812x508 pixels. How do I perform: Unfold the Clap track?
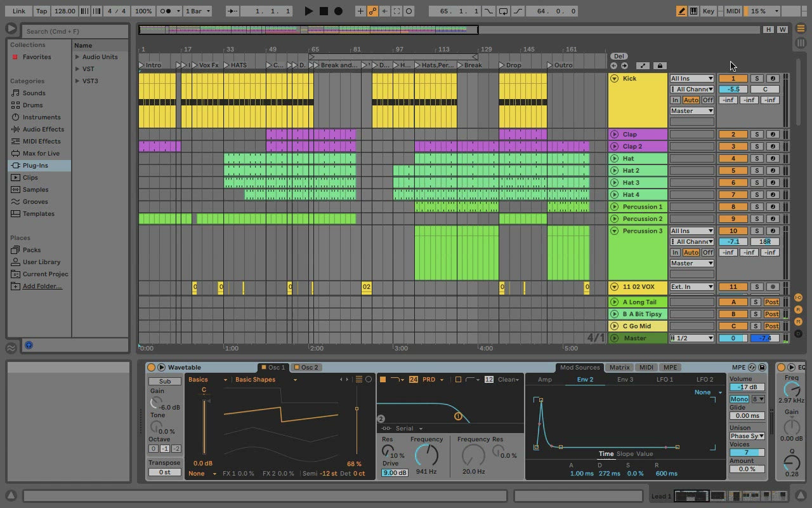pos(614,135)
